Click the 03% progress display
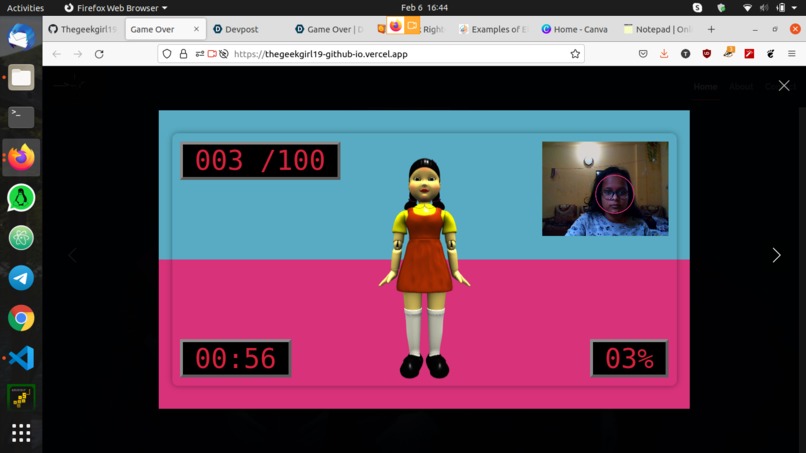 click(x=629, y=358)
